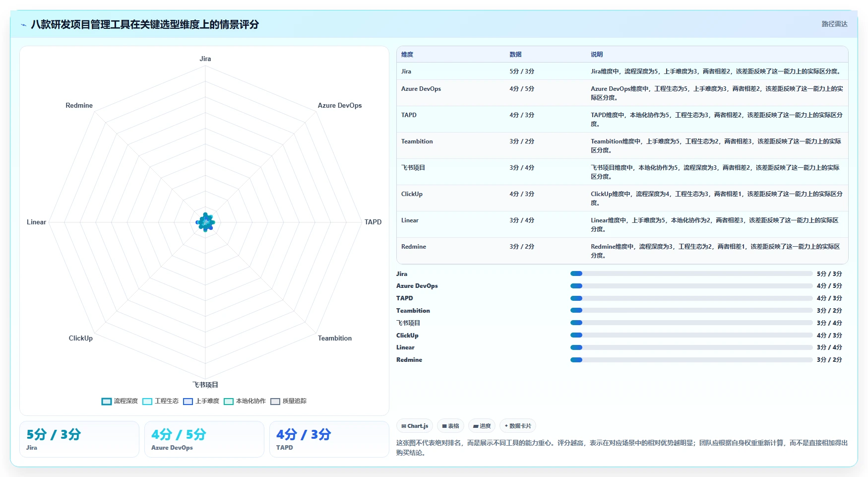The height and width of the screenshot is (477, 868).
Task: Click the radar data cluster at chart center
Action: (x=205, y=222)
